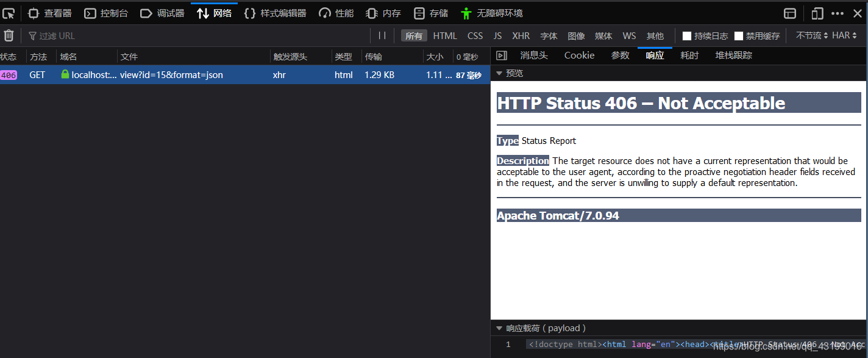Open the 内存 memory tab
The height and width of the screenshot is (358, 868).
coord(383,13)
